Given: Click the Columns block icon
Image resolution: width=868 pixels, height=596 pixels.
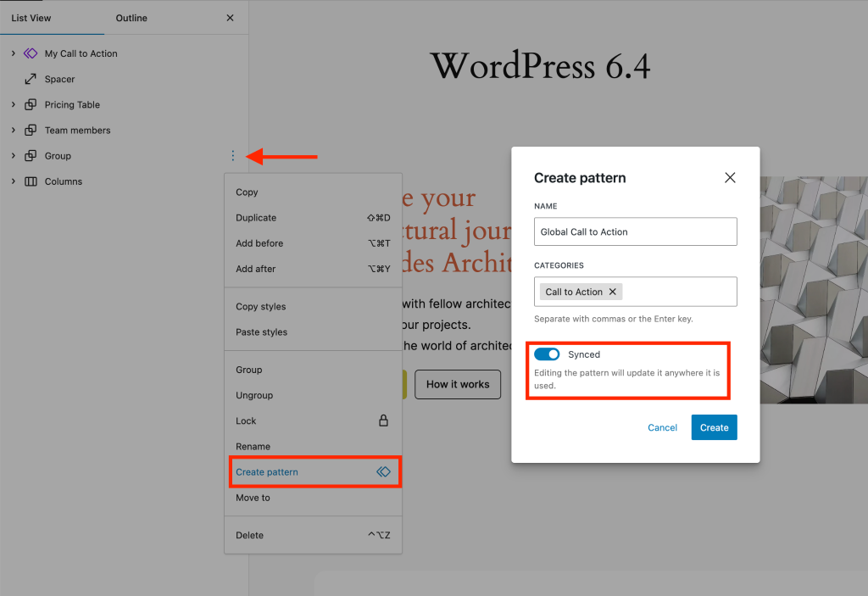Looking at the screenshot, I should click(x=31, y=181).
